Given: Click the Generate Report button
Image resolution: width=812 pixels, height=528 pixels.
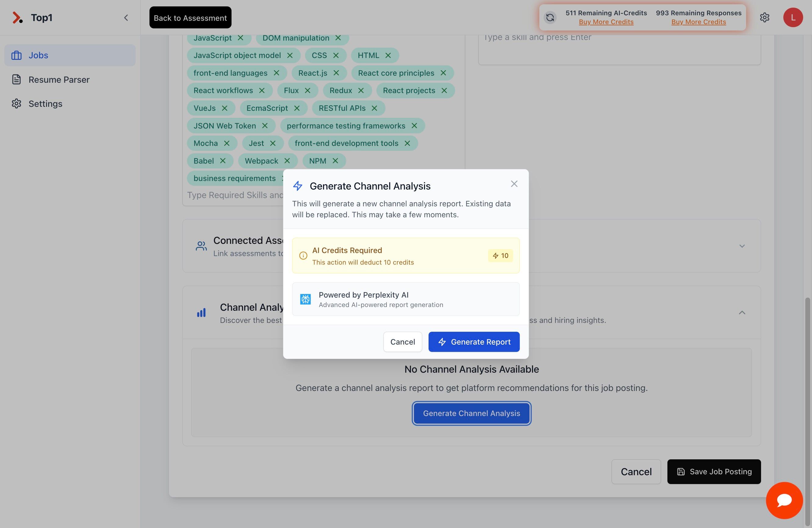Looking at the screenshot, I should tap(474, 342).
